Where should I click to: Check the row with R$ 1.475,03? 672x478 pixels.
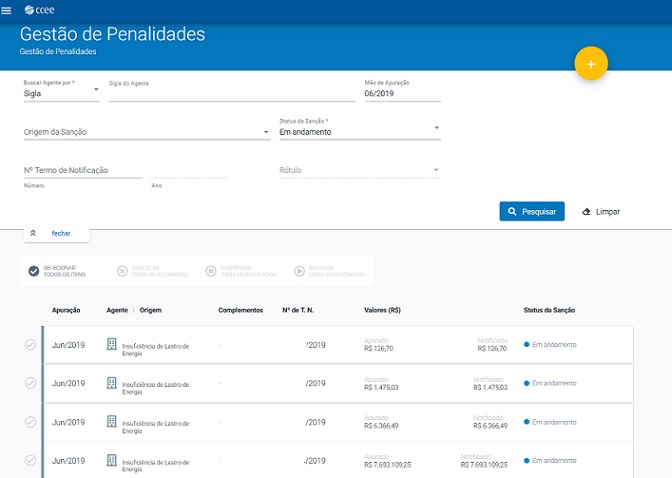(30, 384)
